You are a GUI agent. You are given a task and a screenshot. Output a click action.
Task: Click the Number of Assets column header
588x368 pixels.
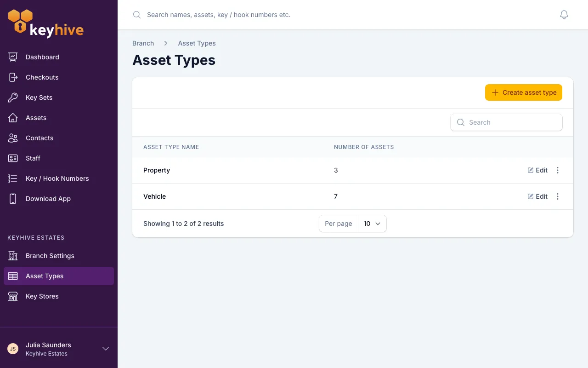point(364,147)
